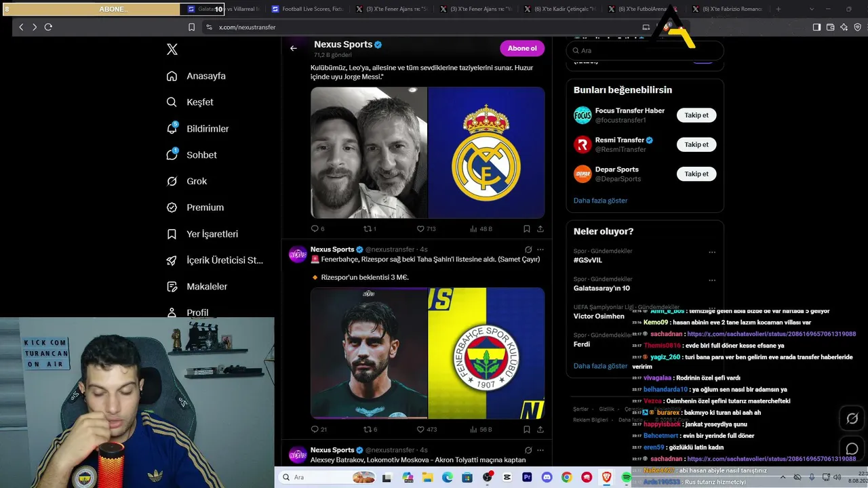Open Premiere Pro from the taskbar

526,478
